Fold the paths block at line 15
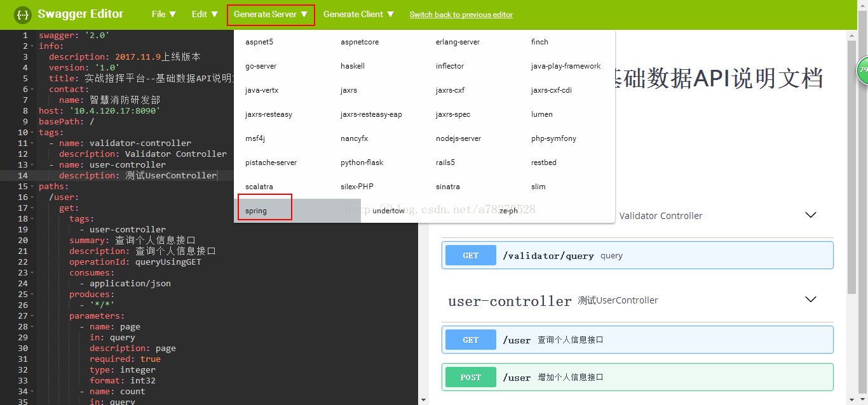Screen dimensions: 868x405 coord(32,187)
